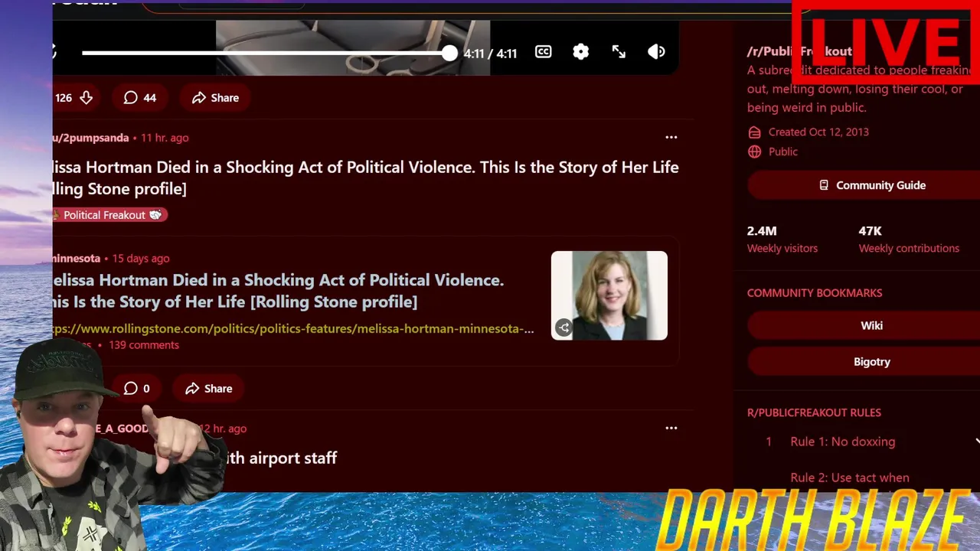Open u/2pumpsanda user profile
Image resolution: width=980 pixels, height=551 pixels.
point(90,138)
